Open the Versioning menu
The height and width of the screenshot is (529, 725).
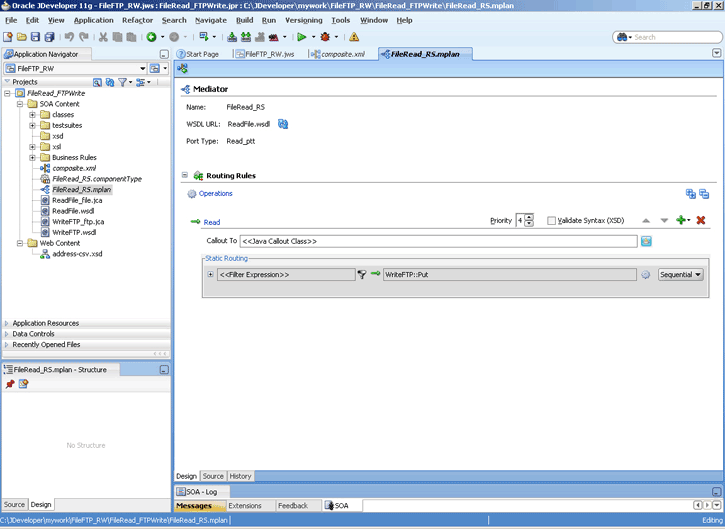[x=304, y=20]
